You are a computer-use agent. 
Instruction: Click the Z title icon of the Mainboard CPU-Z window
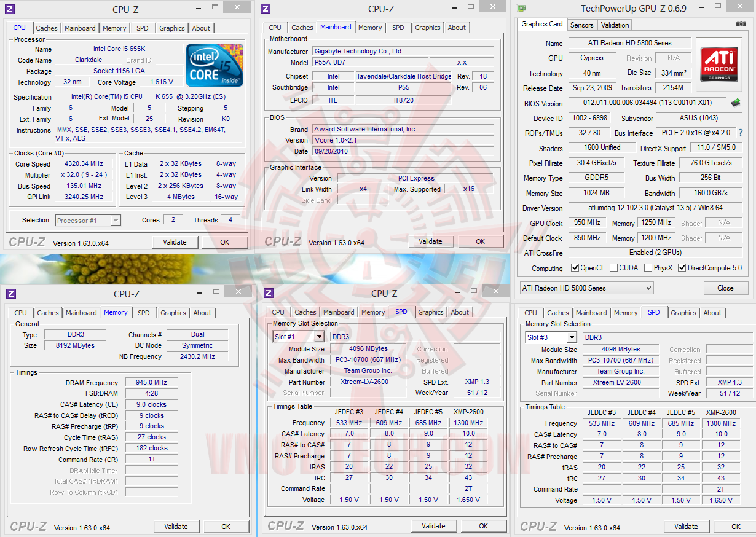click(266, 9)
